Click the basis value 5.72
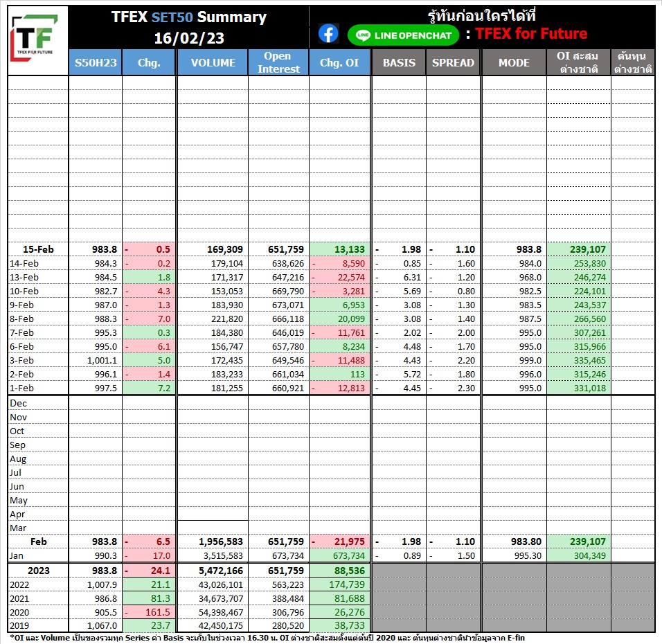 (x=412, y=374)
